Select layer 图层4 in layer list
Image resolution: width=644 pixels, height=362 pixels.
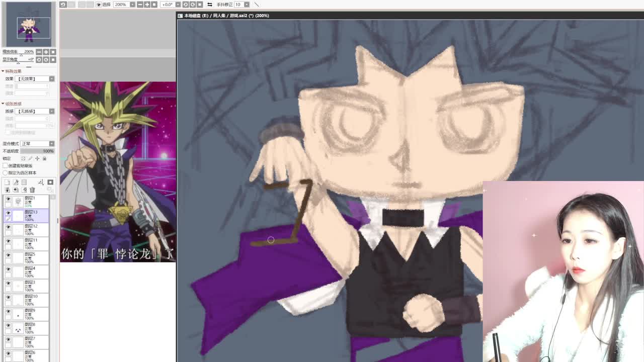pyautogui.click(x=27, y=272)
